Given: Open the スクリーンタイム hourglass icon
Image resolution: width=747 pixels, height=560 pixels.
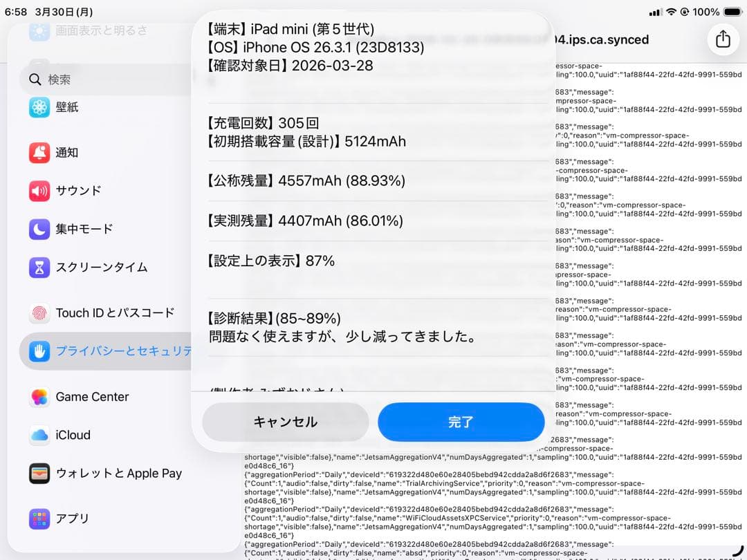Looking at the screenshot, I should (x=39, y=267).
